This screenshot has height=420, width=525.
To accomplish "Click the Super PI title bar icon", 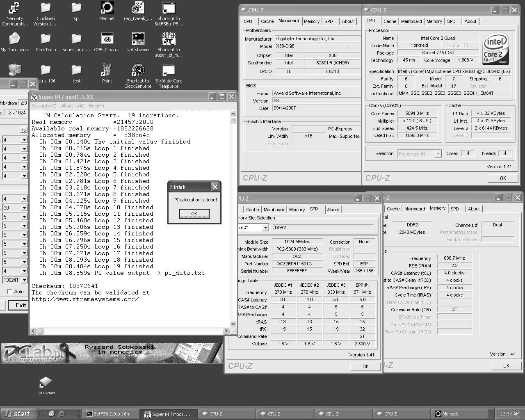I will pos(34,97).
